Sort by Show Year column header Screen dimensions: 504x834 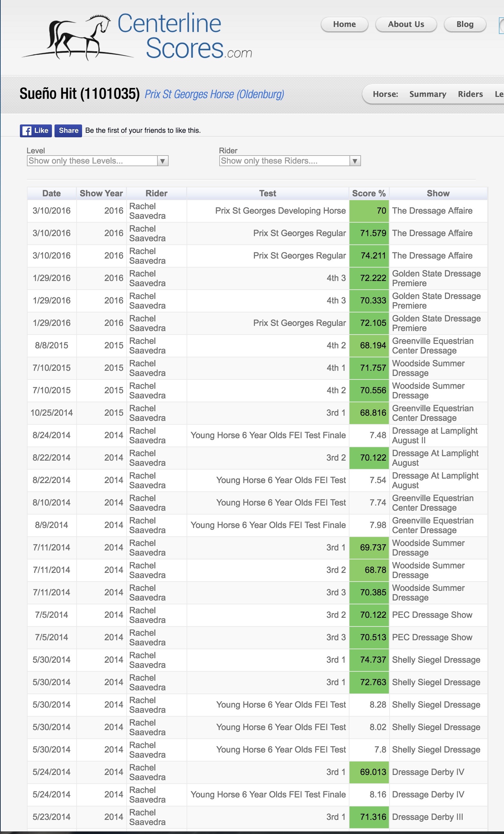pyautogui.click(x=101, y=193)
